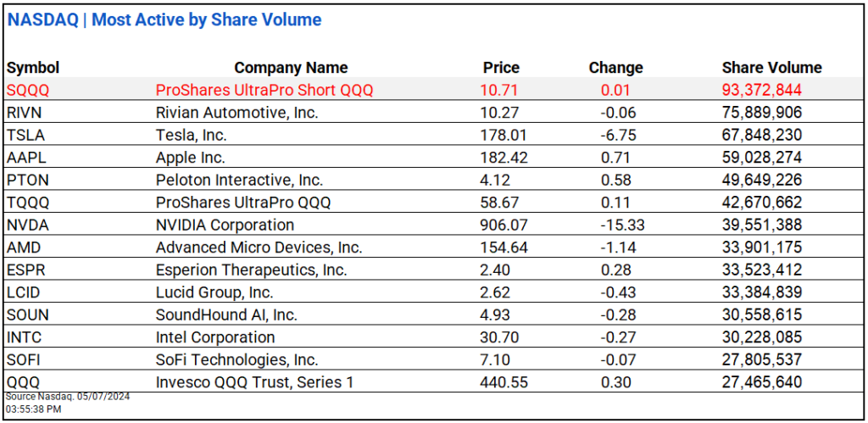Select the LCID ticker symbol
The image size is (868, 423).
22,292
